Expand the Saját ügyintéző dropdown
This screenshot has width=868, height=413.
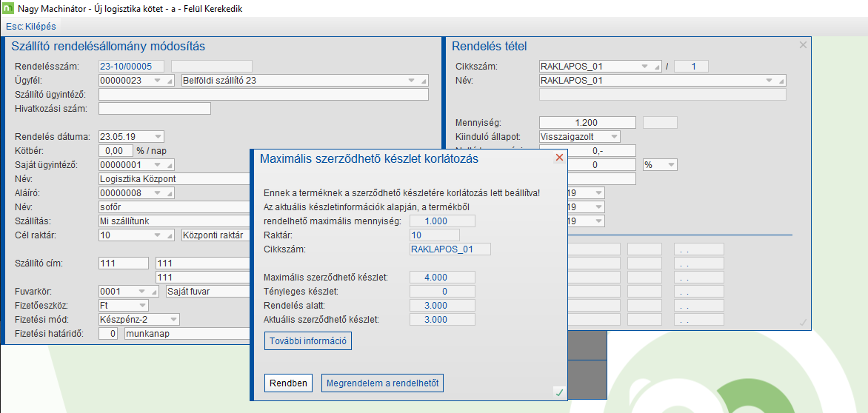click(x=157, y=165)
